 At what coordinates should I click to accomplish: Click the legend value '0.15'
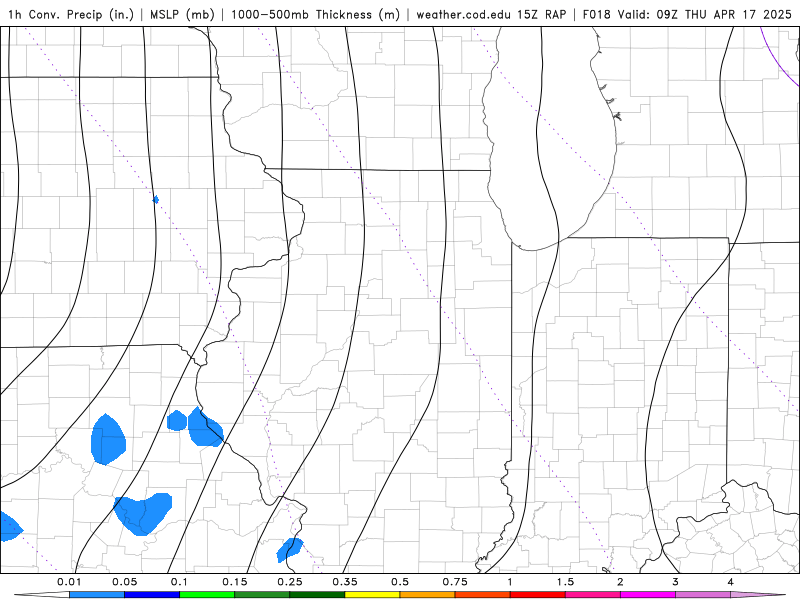click(235, 582)
